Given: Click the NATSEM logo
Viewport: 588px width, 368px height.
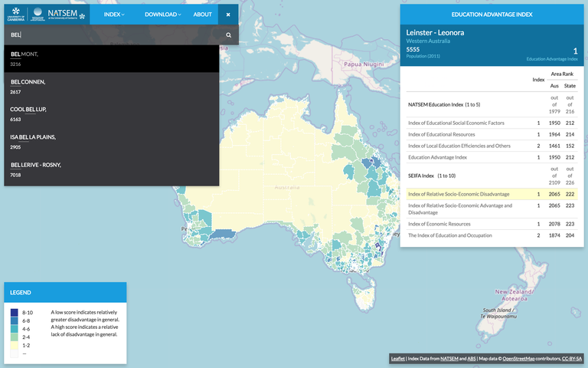Looking at the screenshot, I should [61, 14].
